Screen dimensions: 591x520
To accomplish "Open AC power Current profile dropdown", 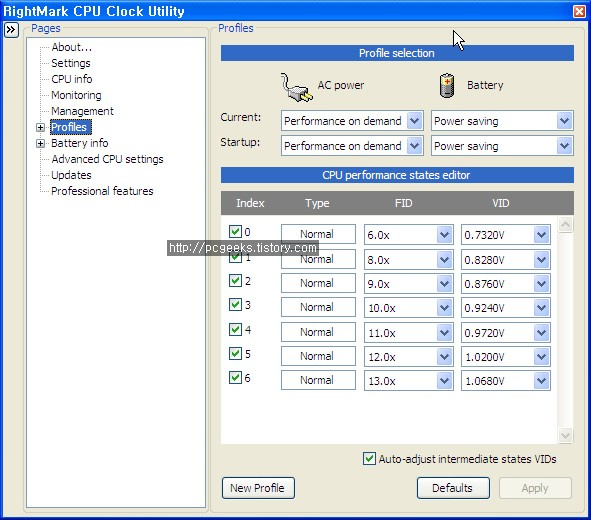I will click(415, 121).
